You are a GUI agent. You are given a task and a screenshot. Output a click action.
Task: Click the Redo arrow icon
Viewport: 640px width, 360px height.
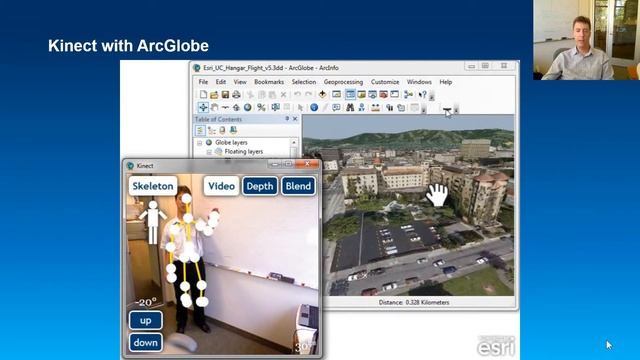(309, 94)
